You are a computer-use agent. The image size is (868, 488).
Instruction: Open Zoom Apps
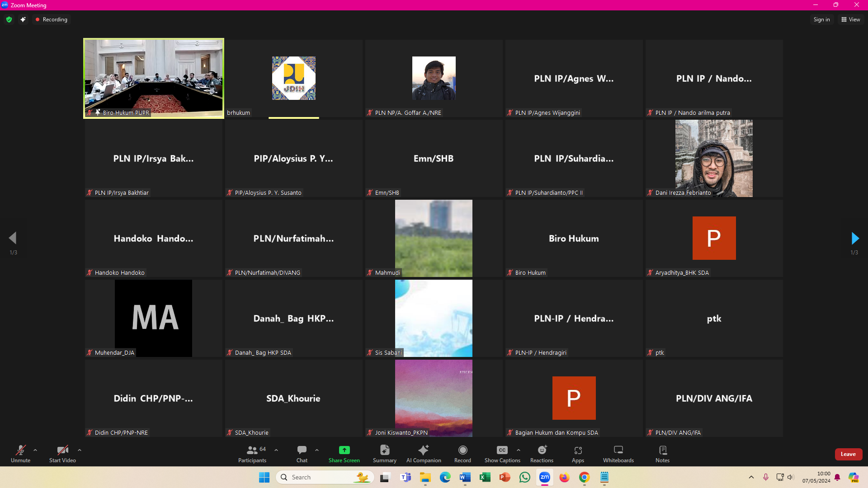click(578, 454)
